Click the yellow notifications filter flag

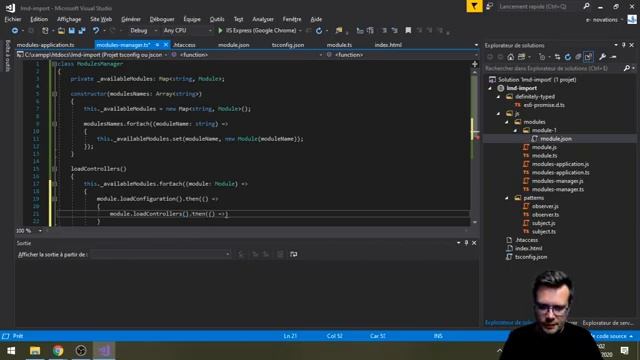click(x=474, y=6)
